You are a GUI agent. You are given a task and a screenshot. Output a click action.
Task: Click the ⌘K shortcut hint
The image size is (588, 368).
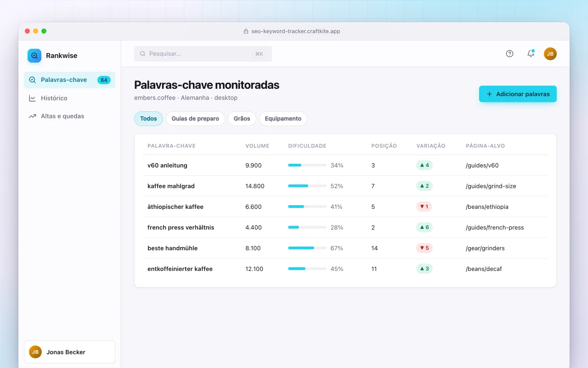(x=259, y=54)
